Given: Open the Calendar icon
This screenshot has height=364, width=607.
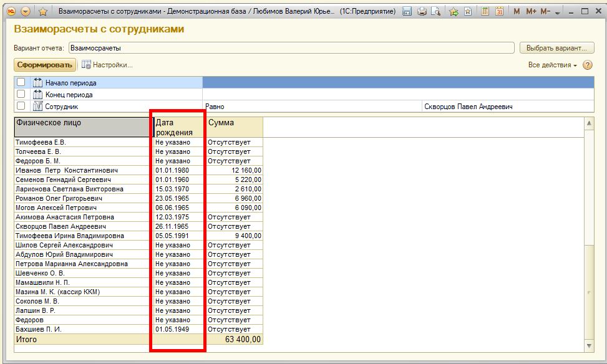Looking at the screenshot, I should (500, 11).
